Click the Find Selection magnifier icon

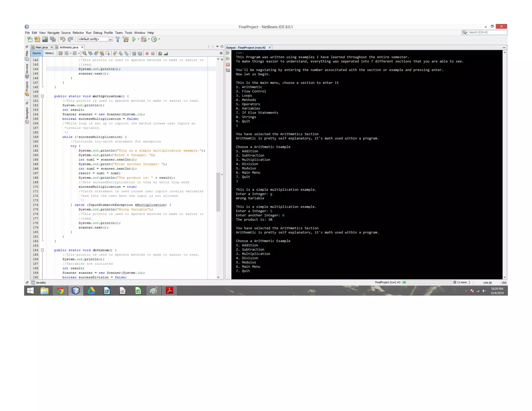[84, 53]
